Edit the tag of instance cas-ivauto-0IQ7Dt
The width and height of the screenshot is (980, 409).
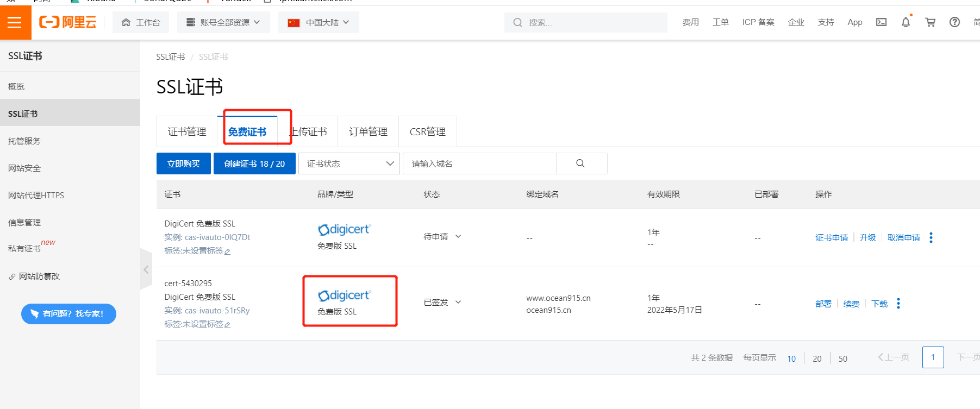[x=227, y=251]
